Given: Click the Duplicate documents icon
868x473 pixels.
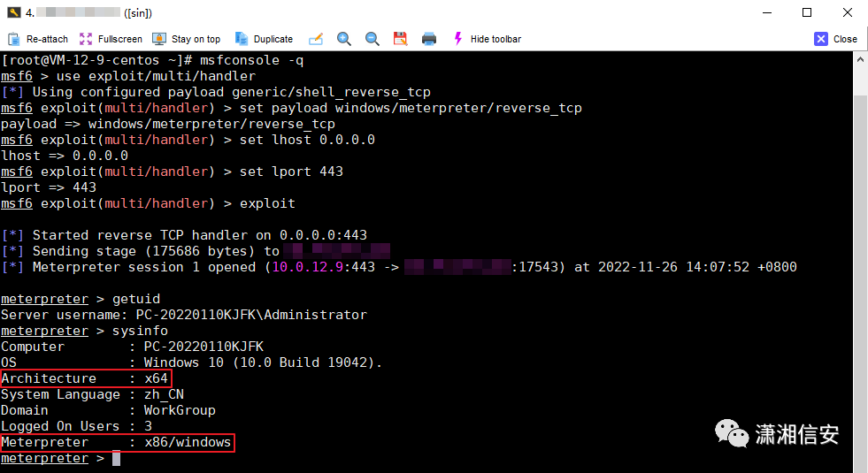Looking at the screenshot, I should click(242, 39).
